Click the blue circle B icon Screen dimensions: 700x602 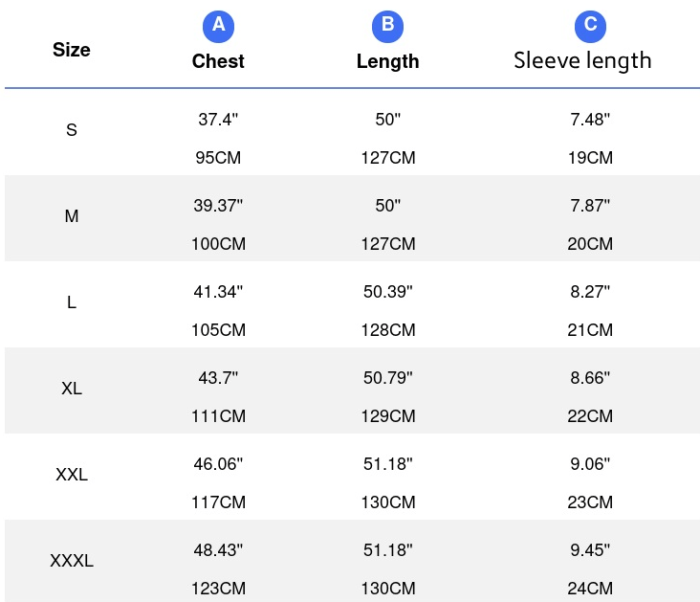point(387,26)
